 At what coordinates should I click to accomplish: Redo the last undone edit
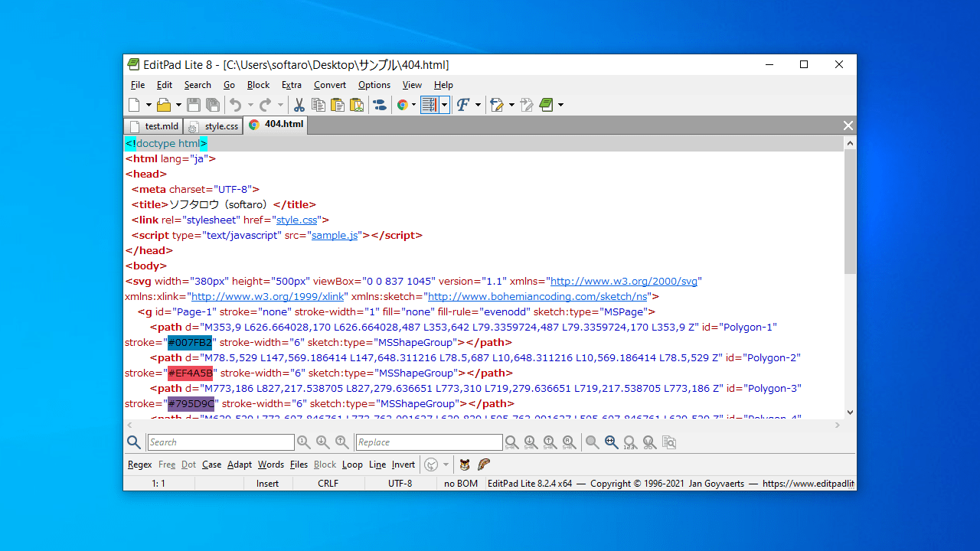265,105
